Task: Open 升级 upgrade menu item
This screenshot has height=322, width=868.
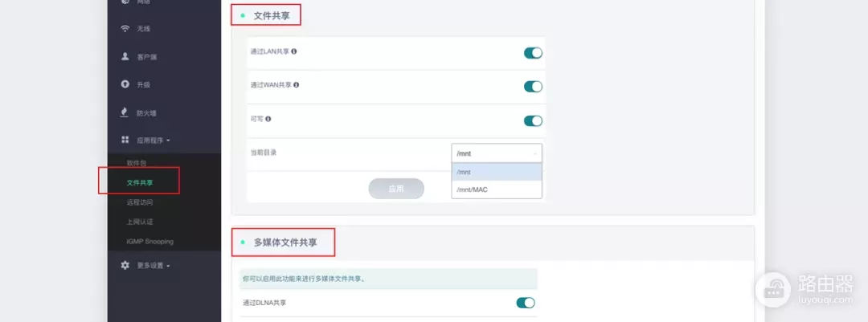Action: tap(143, 84)
